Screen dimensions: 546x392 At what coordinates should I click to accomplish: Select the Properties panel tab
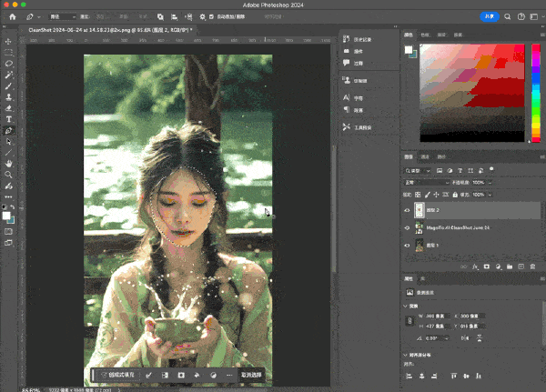(409, 279)
